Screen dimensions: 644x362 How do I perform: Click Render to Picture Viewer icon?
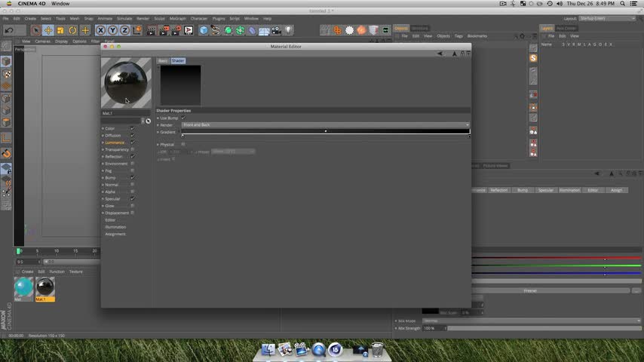pos(164,30)
